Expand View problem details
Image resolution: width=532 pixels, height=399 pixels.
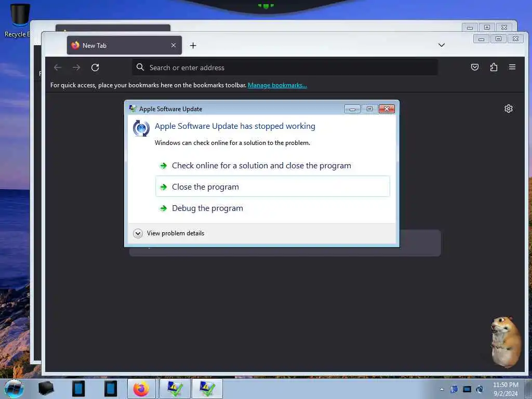169,233
